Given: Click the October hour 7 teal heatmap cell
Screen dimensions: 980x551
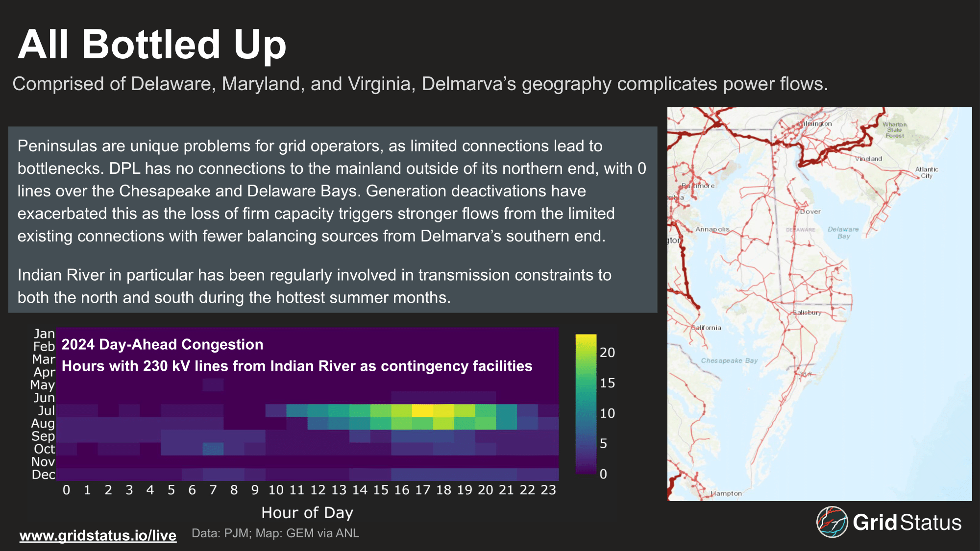Looking at the screenshot, I should pyautogui.click(x=213, y=449).
